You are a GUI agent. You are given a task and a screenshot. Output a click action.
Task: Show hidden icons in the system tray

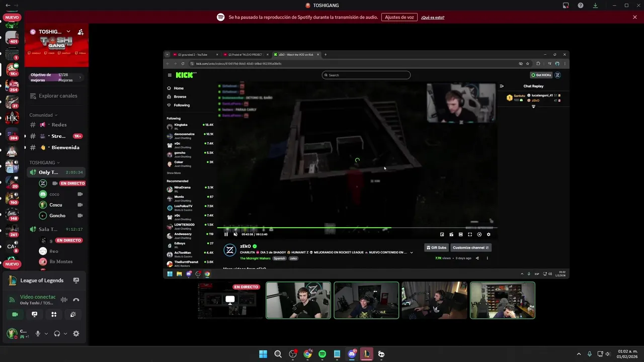coord(579,354)
